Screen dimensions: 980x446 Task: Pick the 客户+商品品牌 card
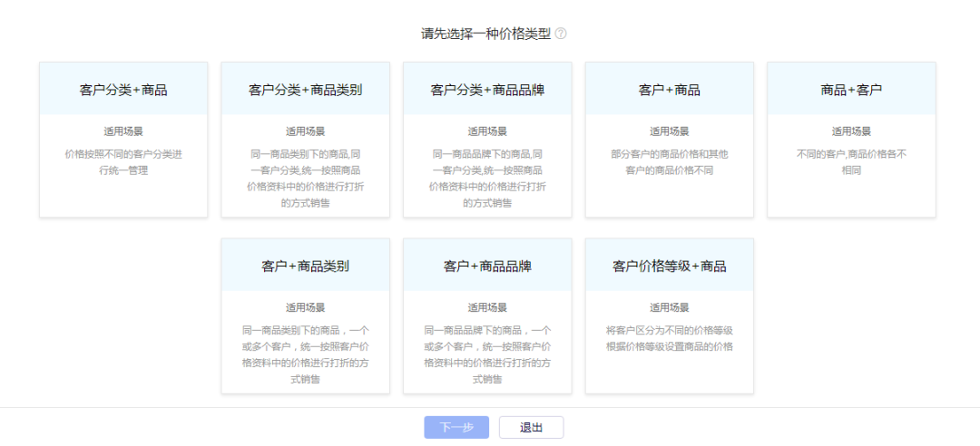pyautogui.click(x=487, y=315)
